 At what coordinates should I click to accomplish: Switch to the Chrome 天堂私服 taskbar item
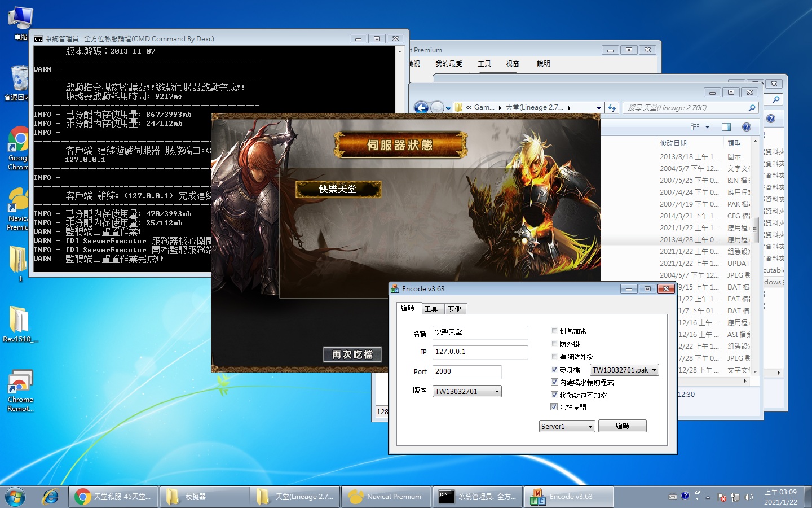point(113,497)
